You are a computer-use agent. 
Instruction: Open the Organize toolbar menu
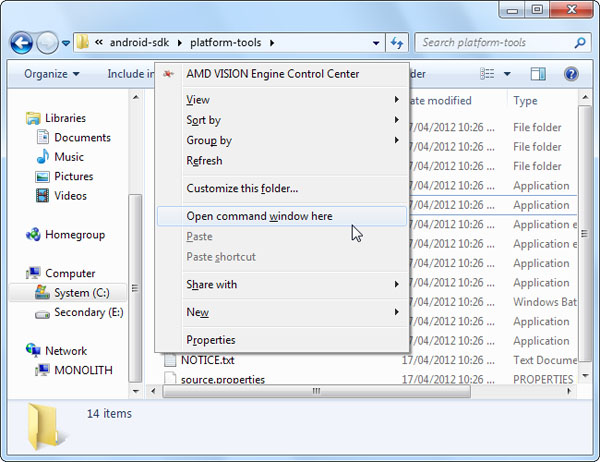coord(52,74)
